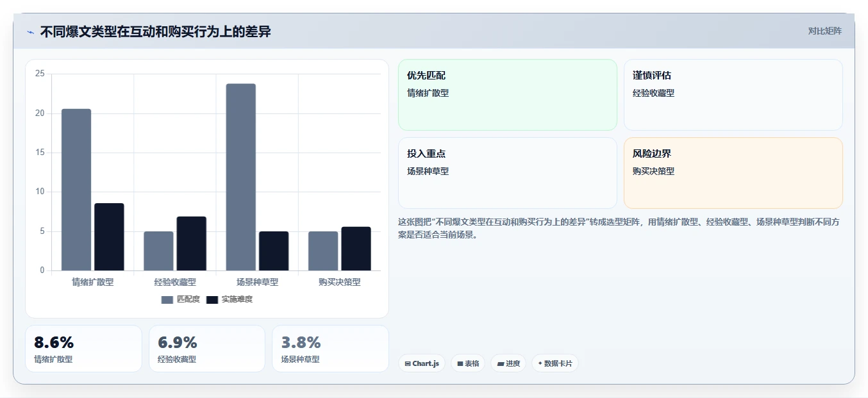
Task: Click the 表格 tag chip
Action: pos(468,363)
